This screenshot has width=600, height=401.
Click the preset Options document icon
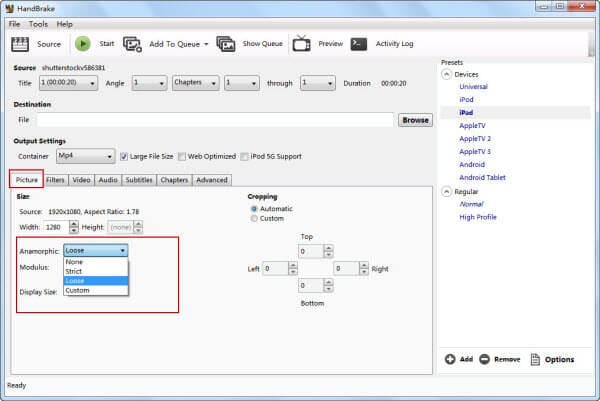coord(535,359)
